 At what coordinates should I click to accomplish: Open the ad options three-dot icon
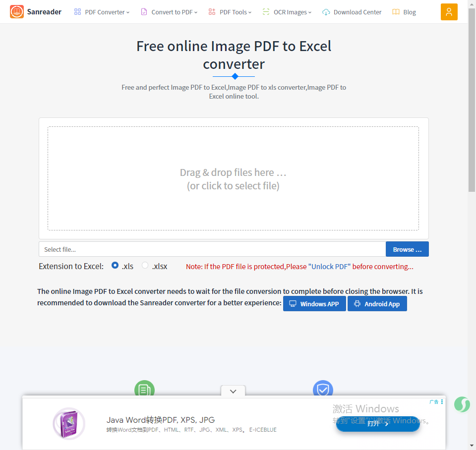pyautogui.click(x=442, y=402)
